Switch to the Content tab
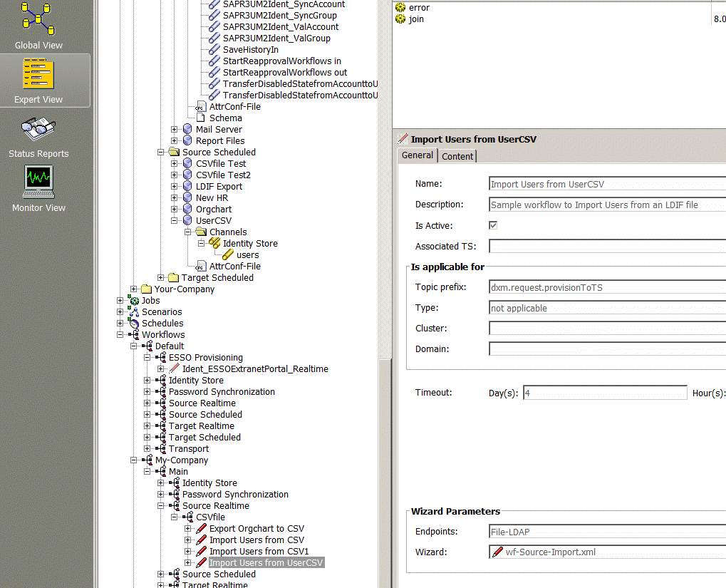Screen dimensions: 726x588 pos(457,156)
